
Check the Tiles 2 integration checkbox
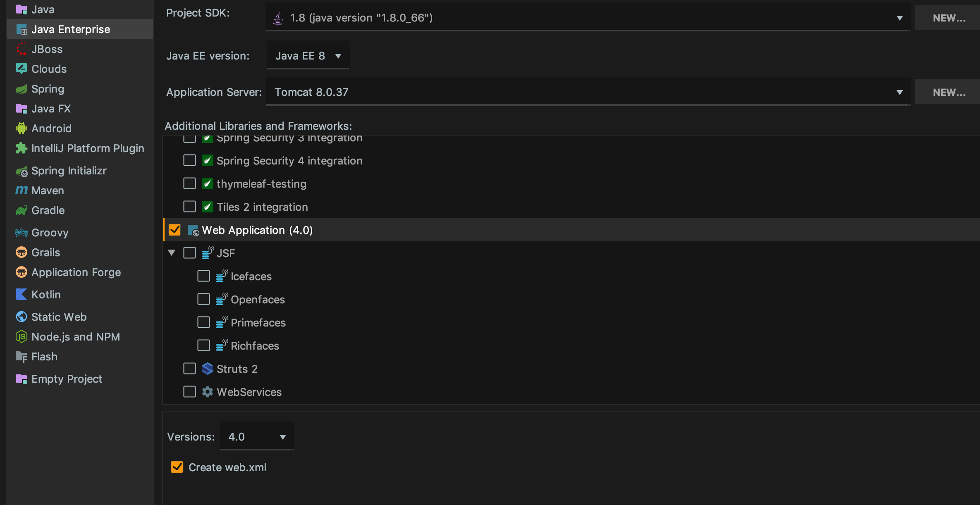[x=189, y=207]
